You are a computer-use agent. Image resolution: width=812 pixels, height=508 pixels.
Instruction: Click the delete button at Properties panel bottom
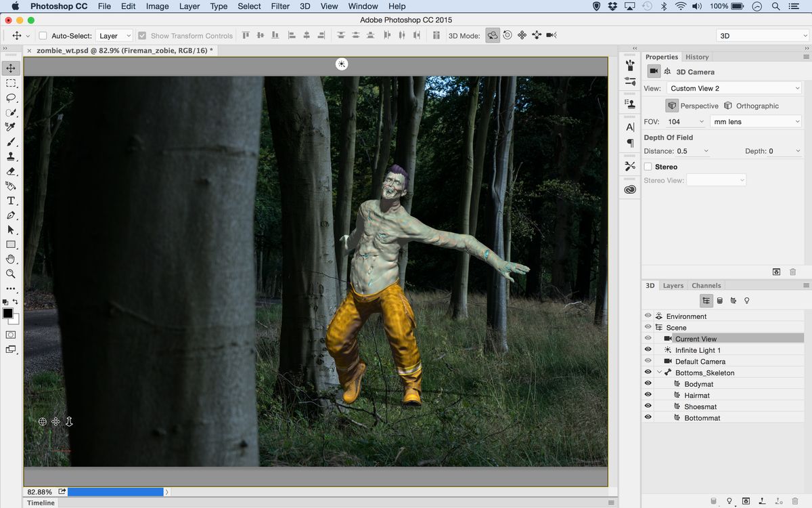coord(792,271)
